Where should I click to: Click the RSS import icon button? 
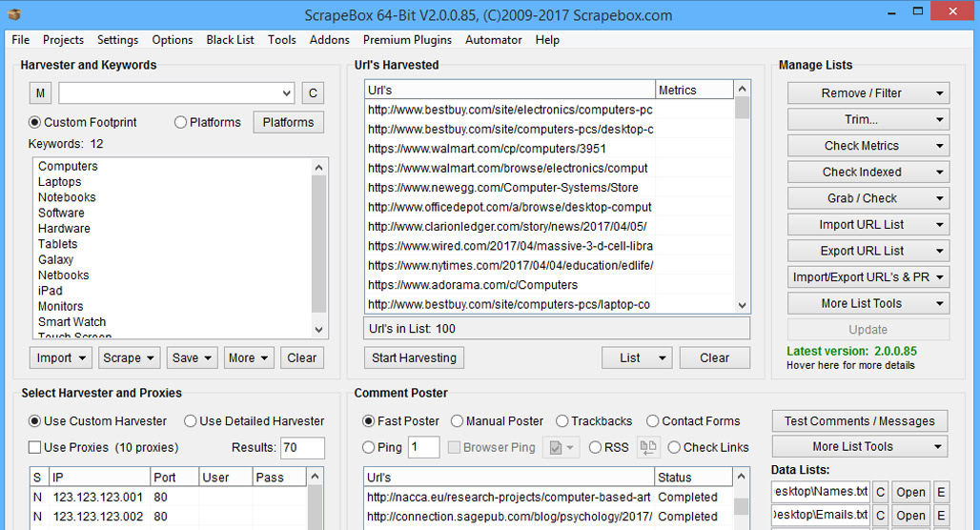[647, 447]
